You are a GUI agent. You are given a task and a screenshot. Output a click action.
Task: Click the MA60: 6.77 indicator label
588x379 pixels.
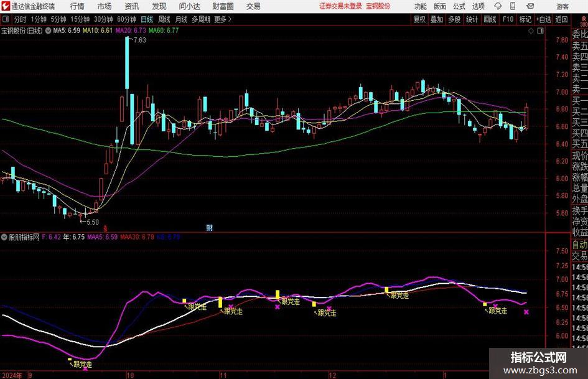click(164, 30)
